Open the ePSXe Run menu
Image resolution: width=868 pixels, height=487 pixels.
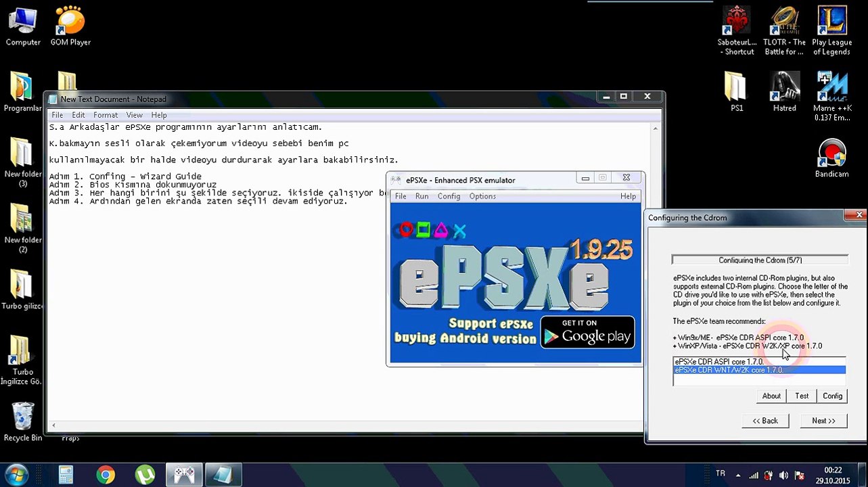pyautogui.click(x=421, y=196)
